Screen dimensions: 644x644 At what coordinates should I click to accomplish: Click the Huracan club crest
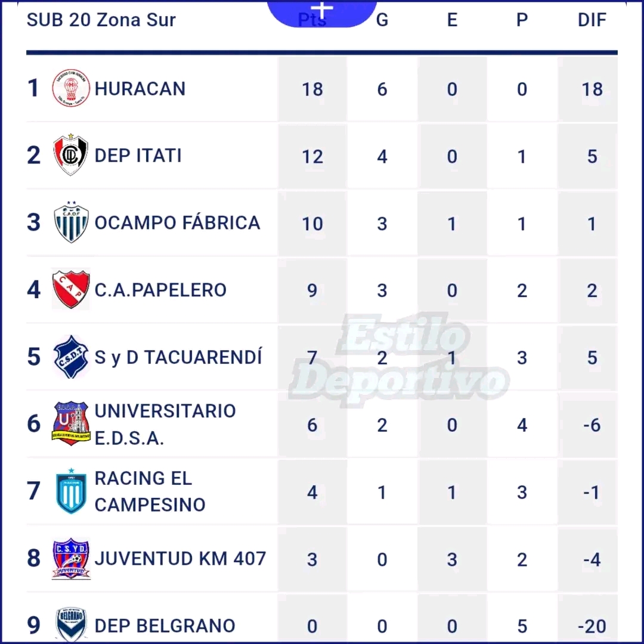(x=71, y=88)
